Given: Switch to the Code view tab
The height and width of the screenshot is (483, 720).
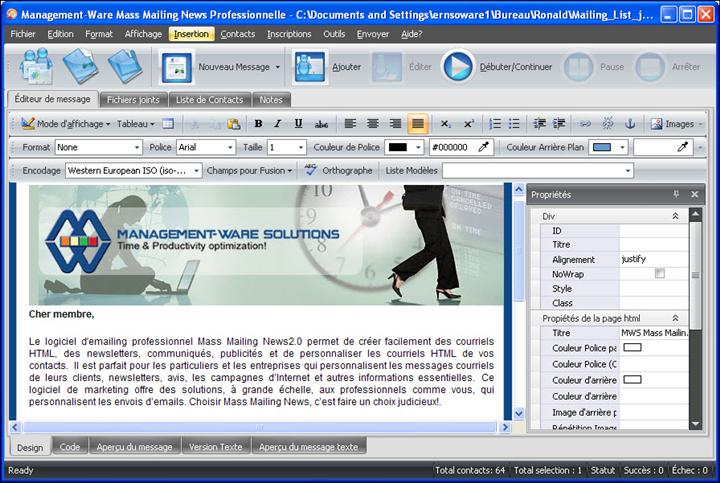Looking at the screenshot, I should (70, 446).
